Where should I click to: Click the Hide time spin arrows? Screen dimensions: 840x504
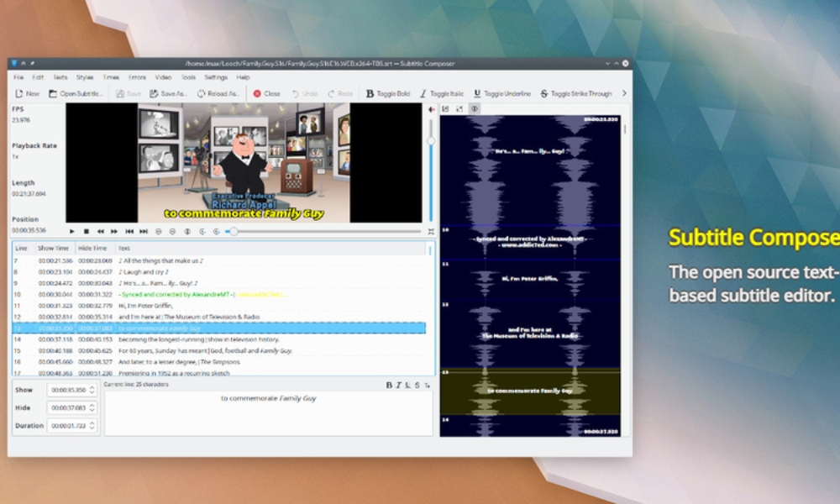click(x=92, y=408)
